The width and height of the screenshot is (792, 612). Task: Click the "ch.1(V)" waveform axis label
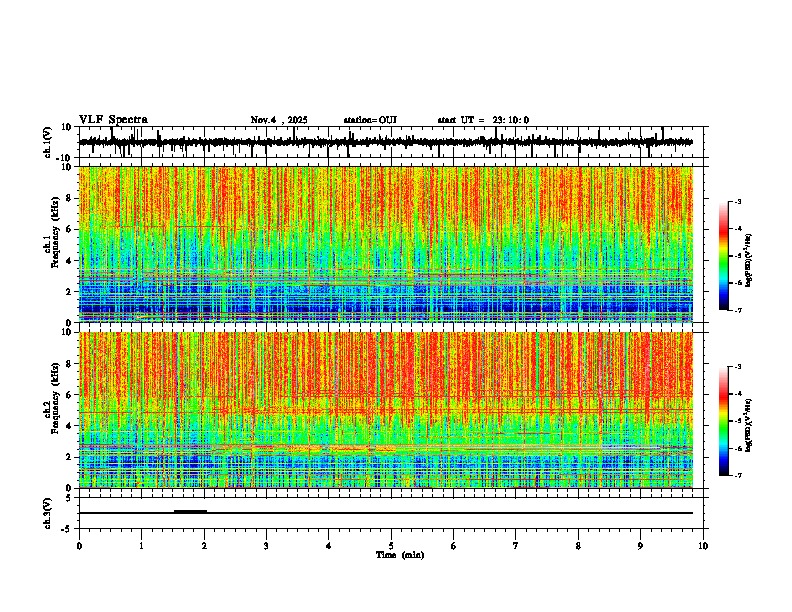pos(48,142)
